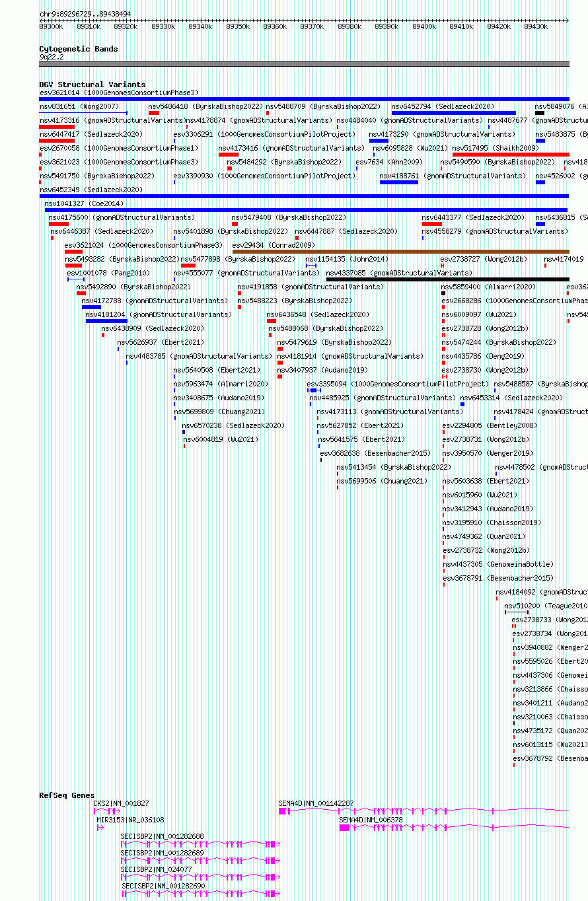Open variant esv7634 (Ahn2009)
This screenshot has width=588, height=901.
(x=388, y=162)
